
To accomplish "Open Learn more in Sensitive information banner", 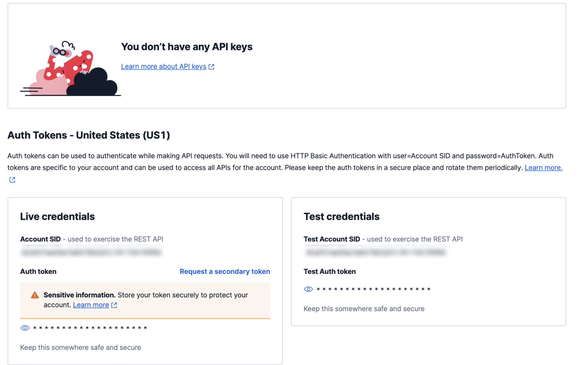I will click(x=91, y=305).
